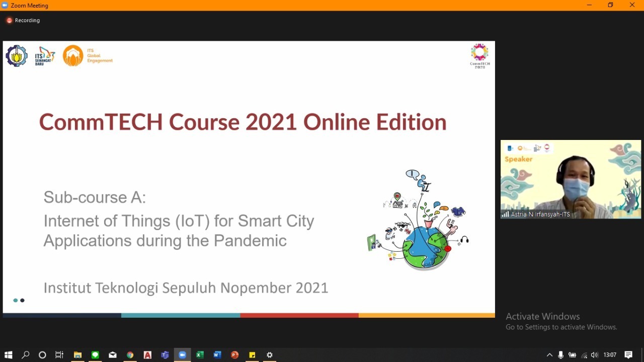Open the battery status flyout
Image resolution: width=644 pixels, height=362 pixels.
tap(572, 355)
